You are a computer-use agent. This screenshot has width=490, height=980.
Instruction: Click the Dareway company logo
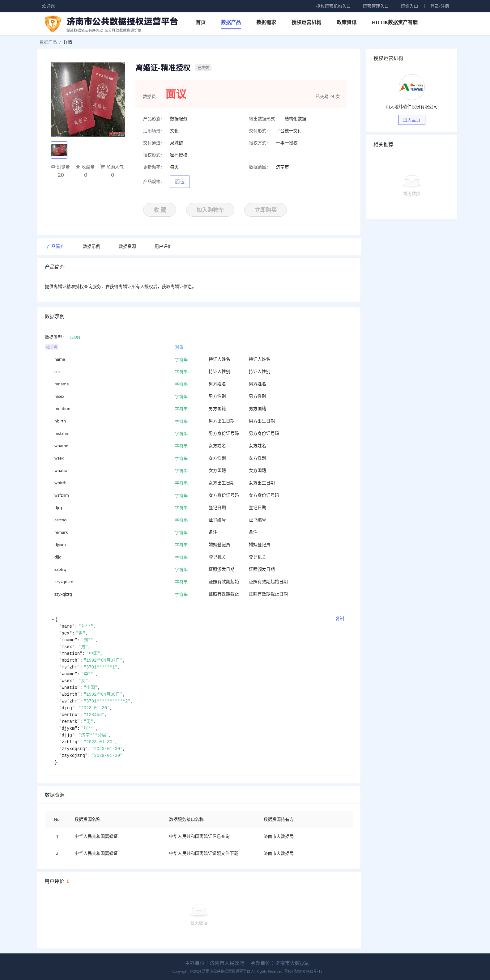coord(411,87)
